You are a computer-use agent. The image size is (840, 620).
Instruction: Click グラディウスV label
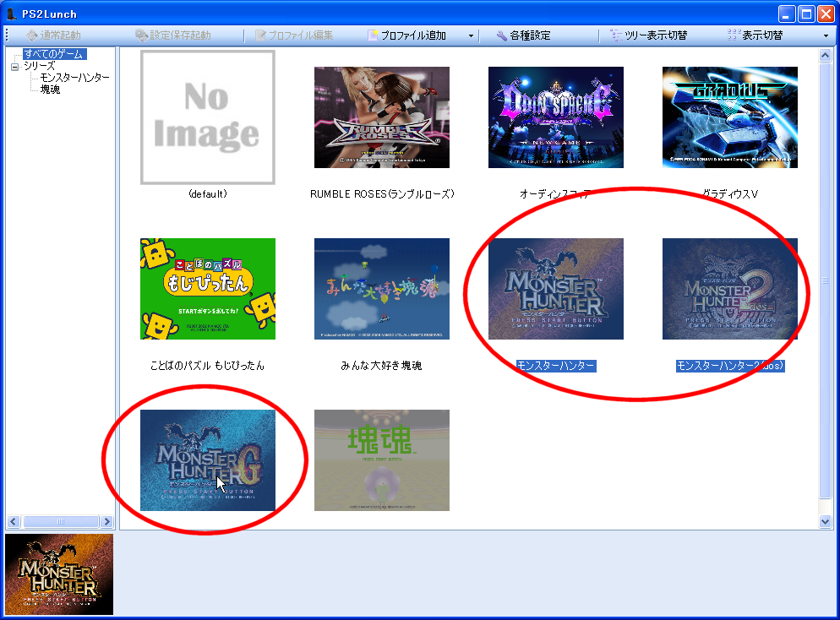click(730, 193)
